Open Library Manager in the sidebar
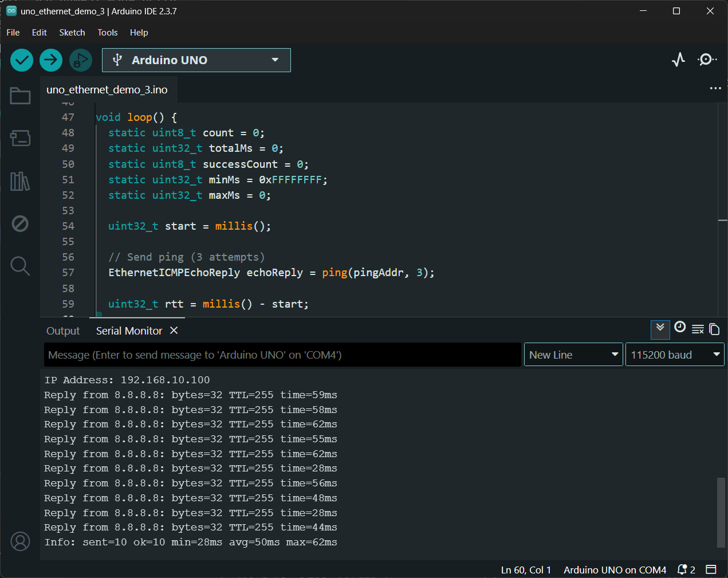 click(20, 181)
